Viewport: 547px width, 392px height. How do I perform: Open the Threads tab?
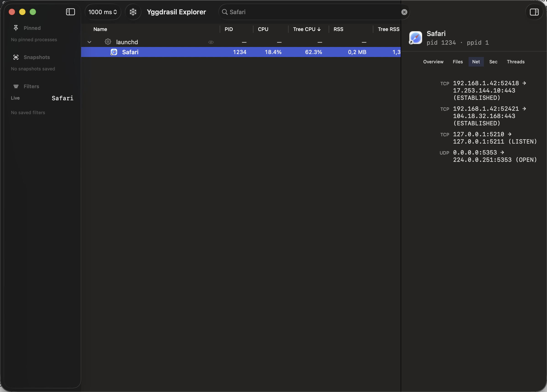pyautogui.click(x=515, y=62)
